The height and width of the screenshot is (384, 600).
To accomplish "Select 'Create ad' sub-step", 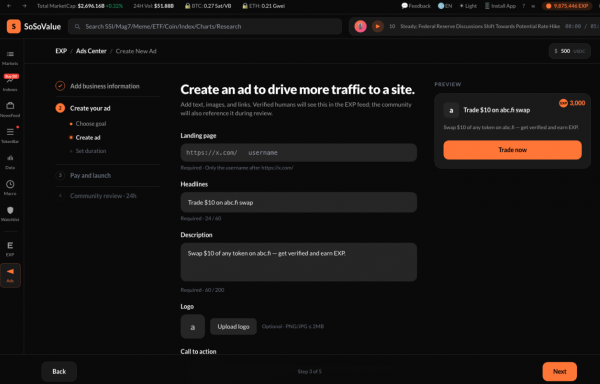I will point(88,137).
